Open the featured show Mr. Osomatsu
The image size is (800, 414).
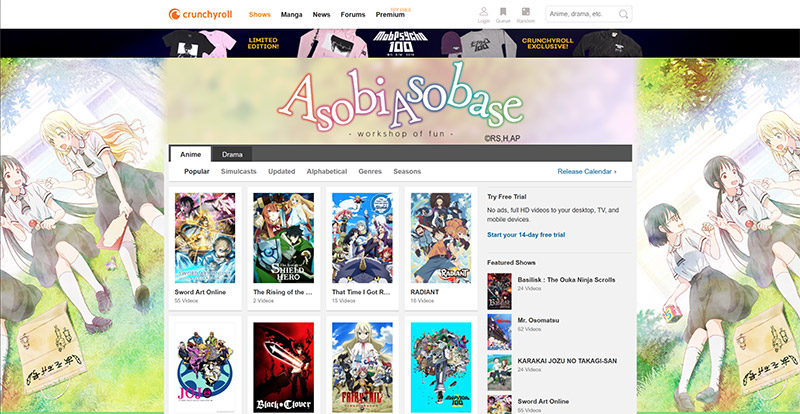pos(538,320)
